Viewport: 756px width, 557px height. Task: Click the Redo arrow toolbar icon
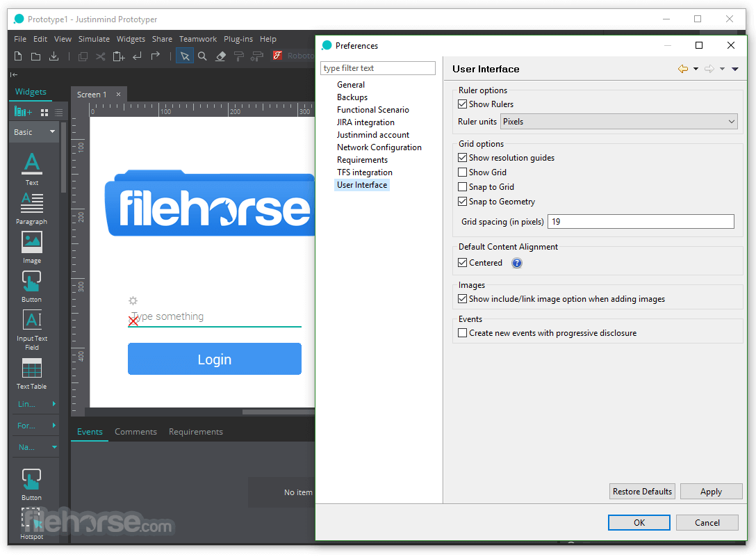pyautogui.click(x=155, y=56)
